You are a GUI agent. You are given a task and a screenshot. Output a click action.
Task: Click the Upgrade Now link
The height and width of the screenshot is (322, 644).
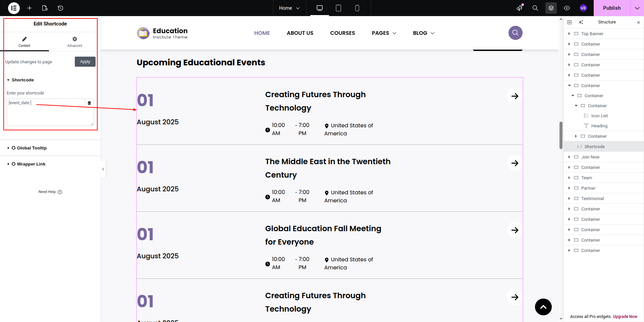(x=625, y=317)
